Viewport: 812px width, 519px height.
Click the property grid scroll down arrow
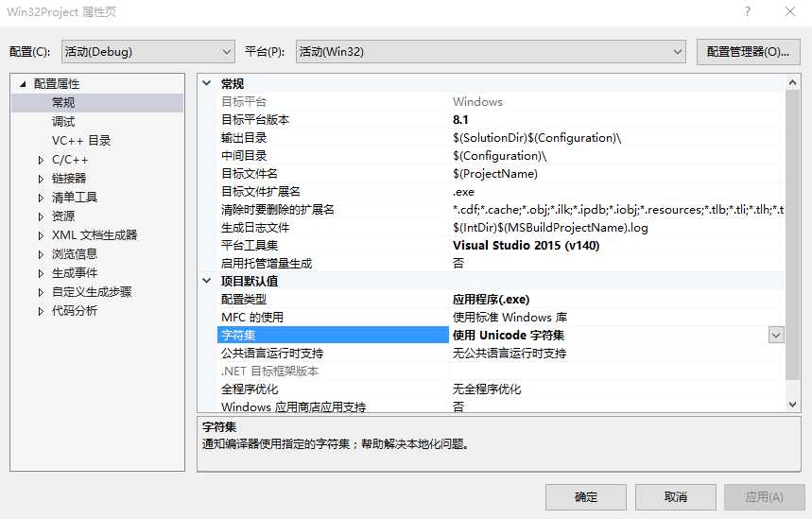coord(792,405)
